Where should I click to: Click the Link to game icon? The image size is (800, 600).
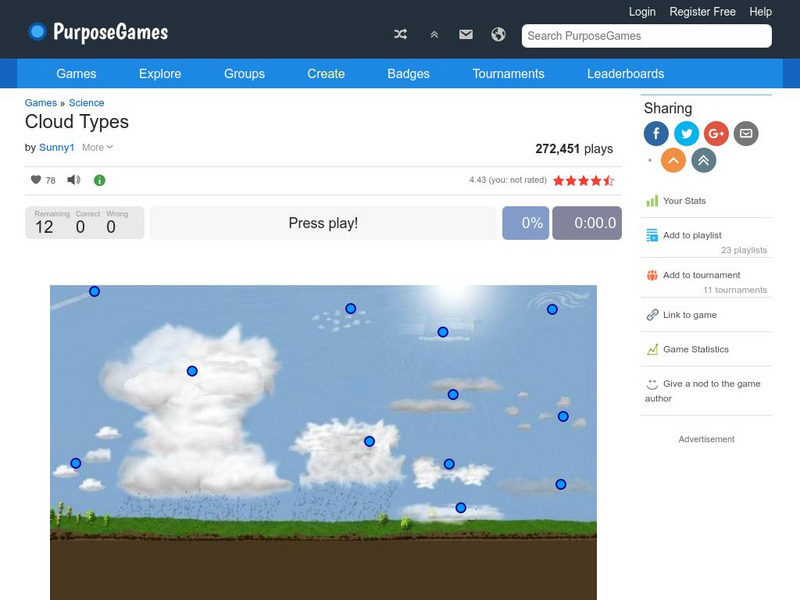click(678, 314)
